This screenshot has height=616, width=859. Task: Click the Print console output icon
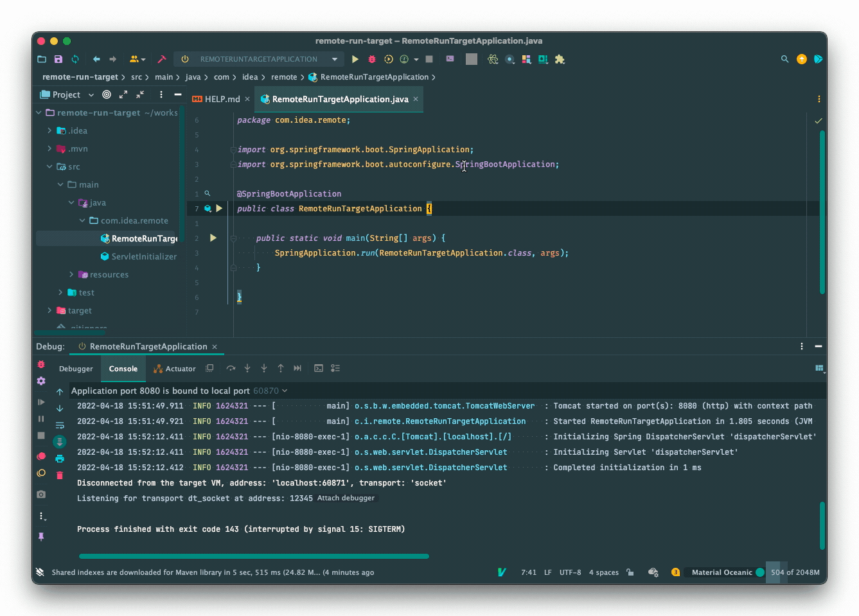tap(60, 459)
